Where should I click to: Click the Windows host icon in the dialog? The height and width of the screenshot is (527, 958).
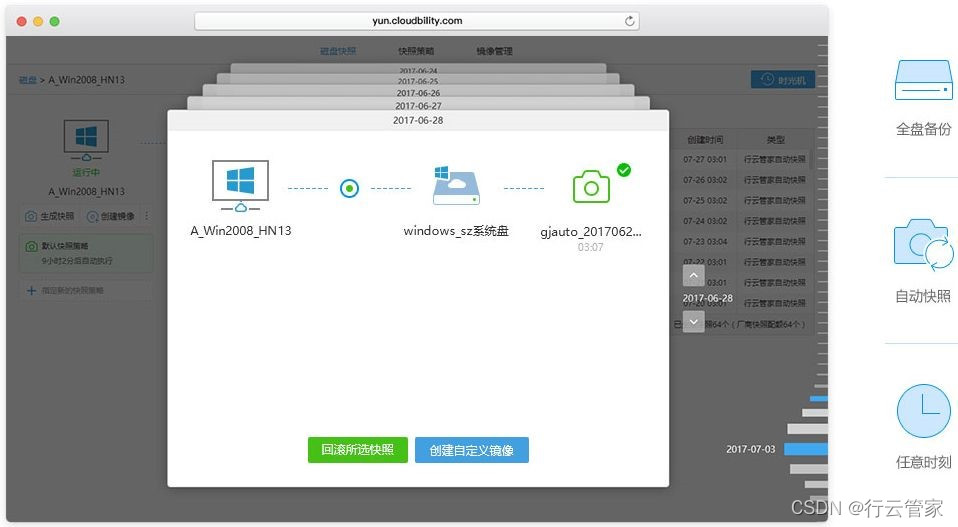click(x=240, y=186)
